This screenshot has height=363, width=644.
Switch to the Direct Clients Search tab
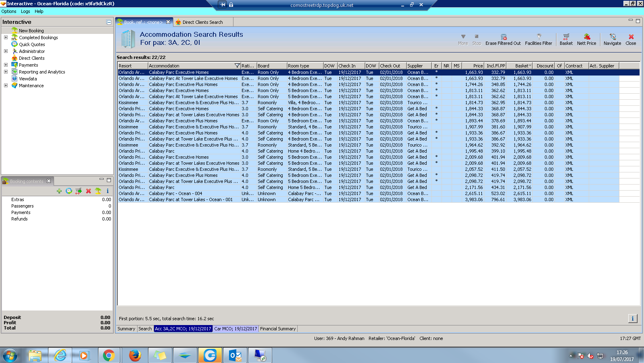(x=202, y=22)
